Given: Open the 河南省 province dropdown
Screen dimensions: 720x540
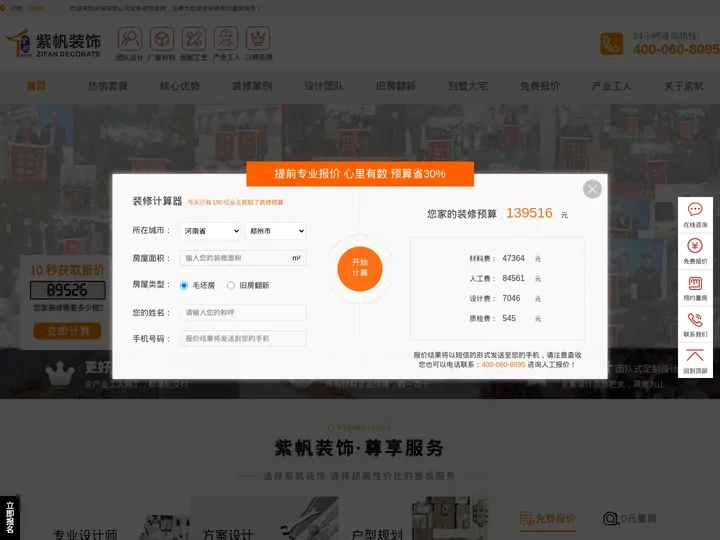Looking at the screenshot, I should coord(211,231).
